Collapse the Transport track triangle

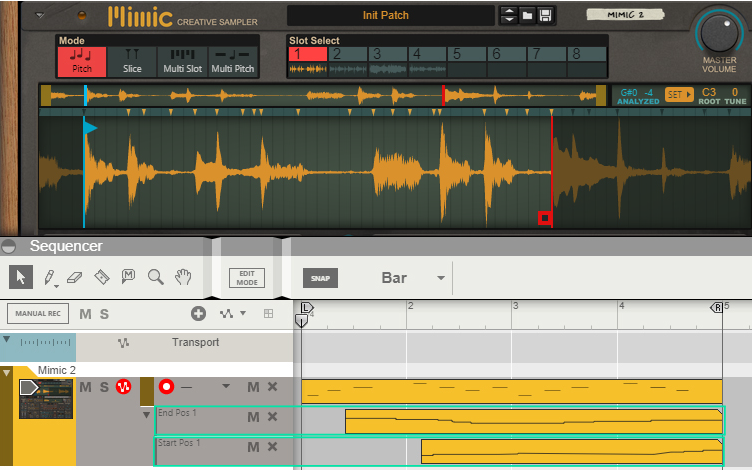click(x=7, y=339)
